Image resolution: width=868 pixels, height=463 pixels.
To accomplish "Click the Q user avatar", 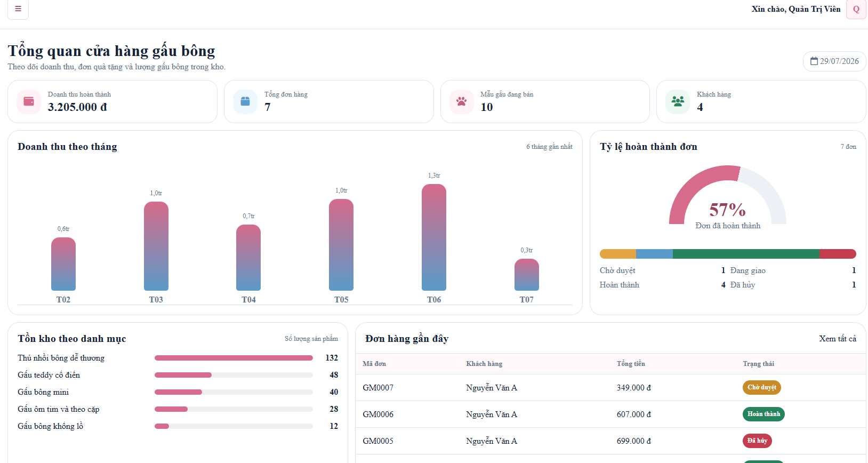I will coord(856,9).
